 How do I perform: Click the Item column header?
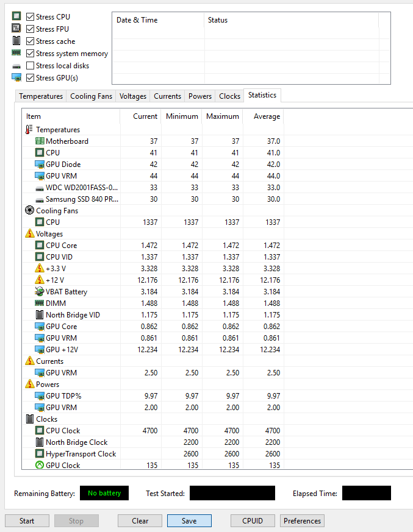coord(71,116)
